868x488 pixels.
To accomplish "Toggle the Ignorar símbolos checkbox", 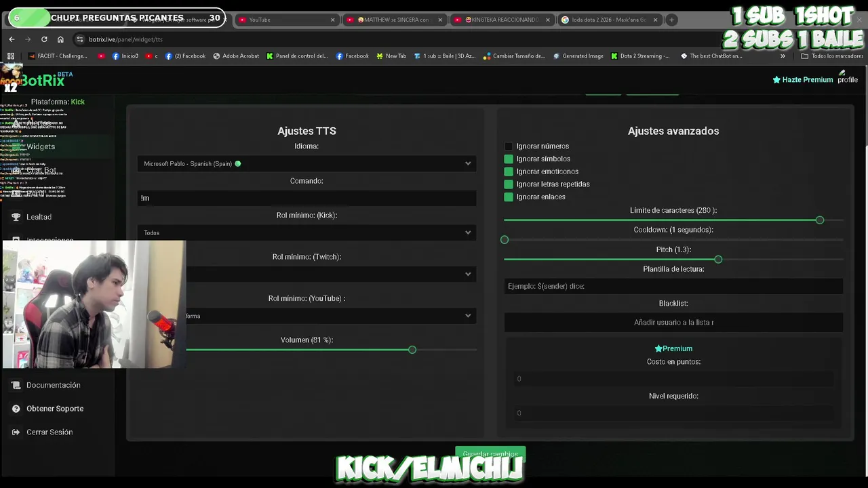I will [x=509, y=159].
